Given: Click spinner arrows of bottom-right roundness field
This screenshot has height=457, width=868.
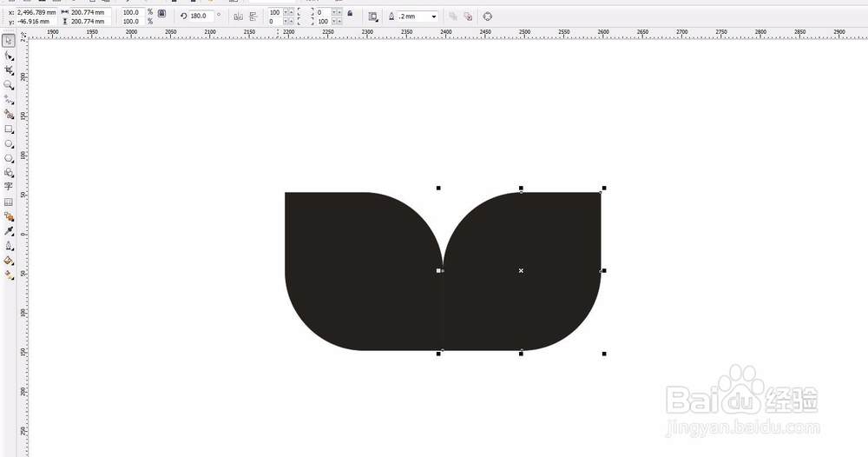Looking at the screenshot, I should click(x=337, y=21).
